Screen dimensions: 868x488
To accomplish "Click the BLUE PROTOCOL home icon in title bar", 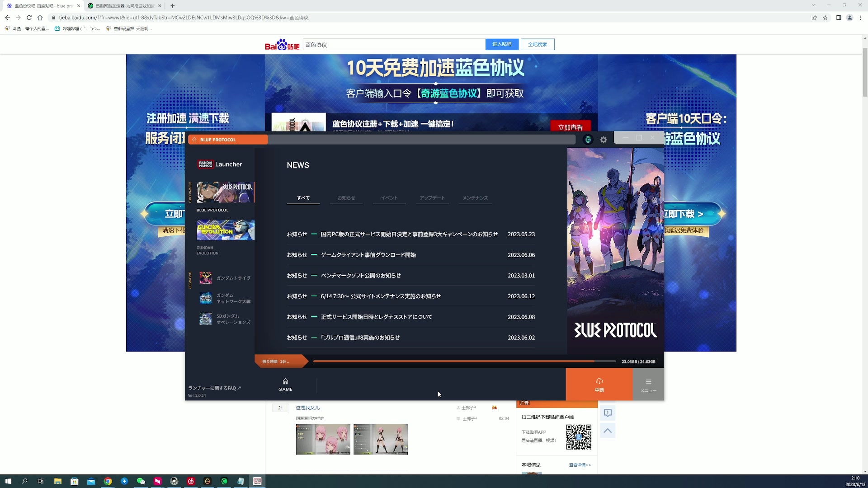I will click(x=194, y=140).
